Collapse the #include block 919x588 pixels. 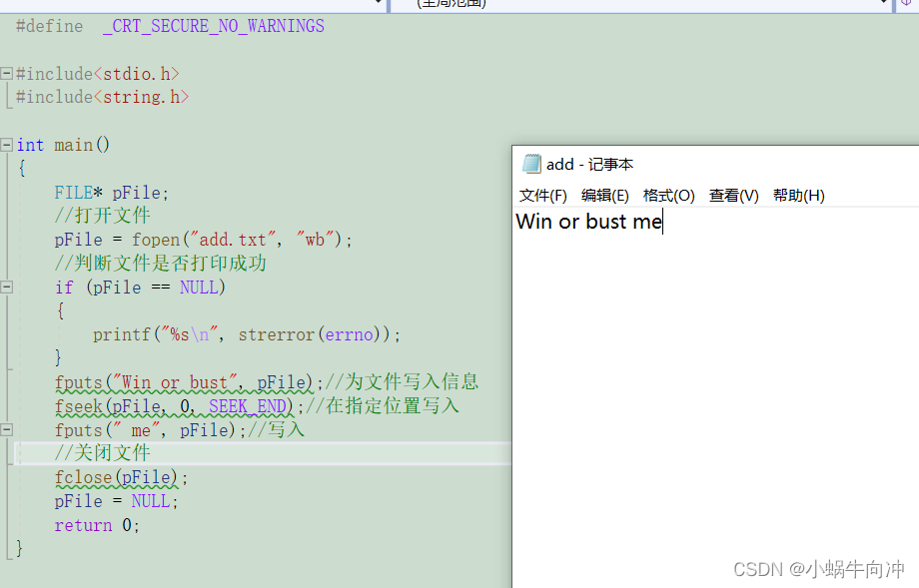[7, 74]
